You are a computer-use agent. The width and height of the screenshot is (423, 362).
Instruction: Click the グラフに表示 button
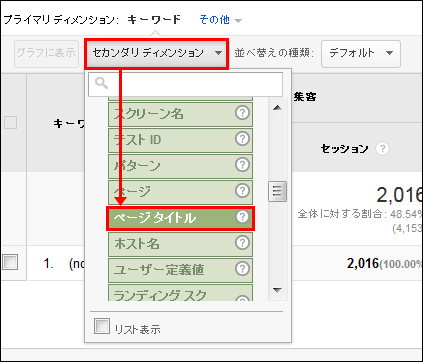(x=46, y=53)
